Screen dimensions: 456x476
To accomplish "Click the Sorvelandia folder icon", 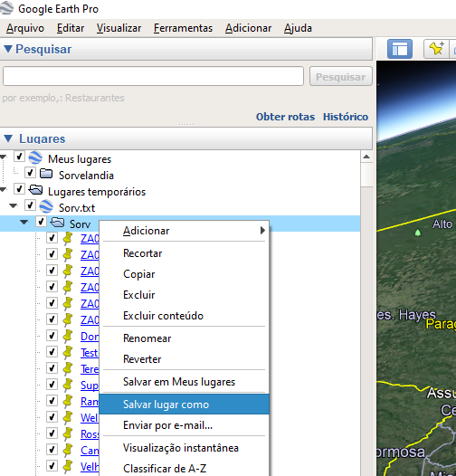I will pos(46,175).
